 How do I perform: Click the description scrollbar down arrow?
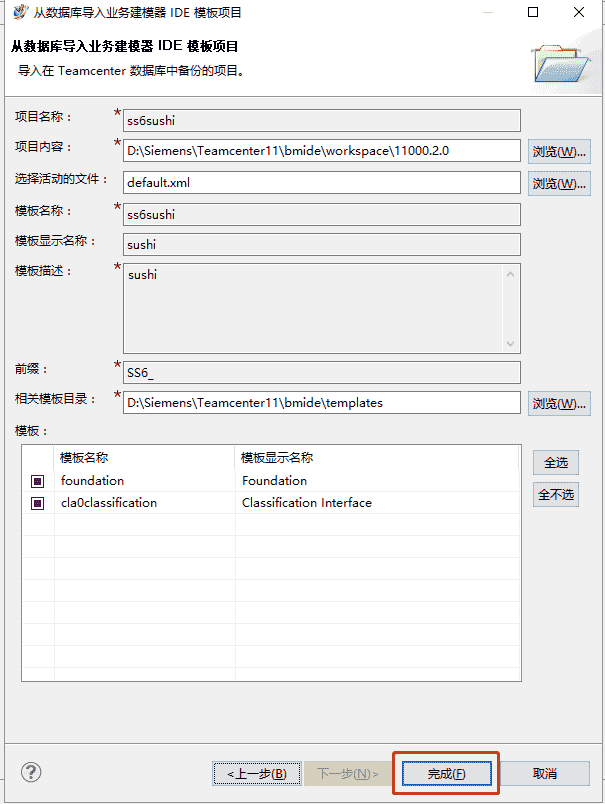point(510,344)
